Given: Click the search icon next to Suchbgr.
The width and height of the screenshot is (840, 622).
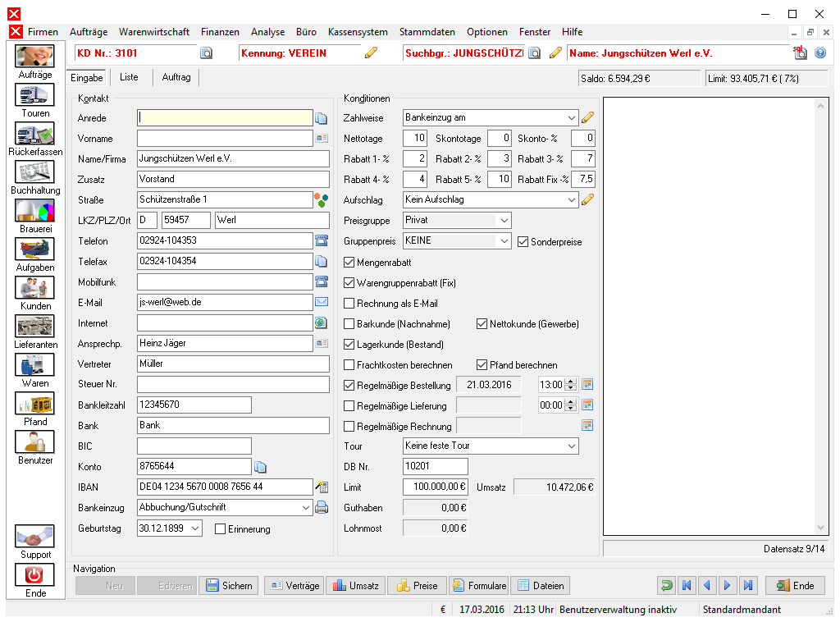Looking at the screenshot, I should [534, 53].
